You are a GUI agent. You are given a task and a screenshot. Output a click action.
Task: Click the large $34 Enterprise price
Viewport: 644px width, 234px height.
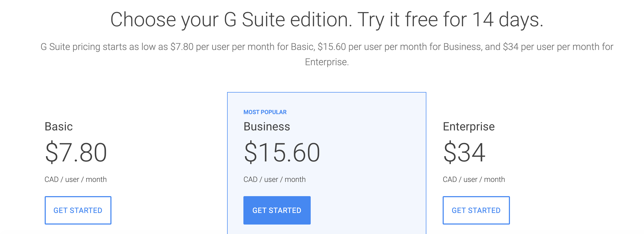pyautogui.click(x=464, y=152)
